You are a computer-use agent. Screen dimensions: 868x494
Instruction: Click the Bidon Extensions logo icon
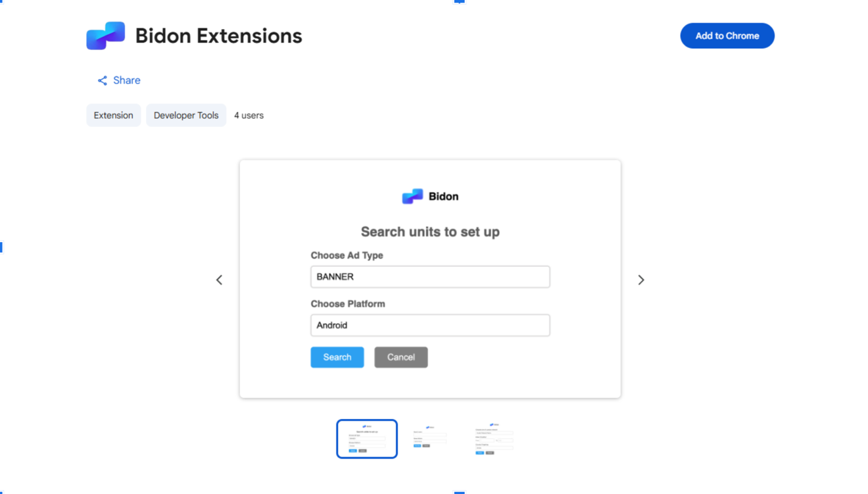point(105,36)
